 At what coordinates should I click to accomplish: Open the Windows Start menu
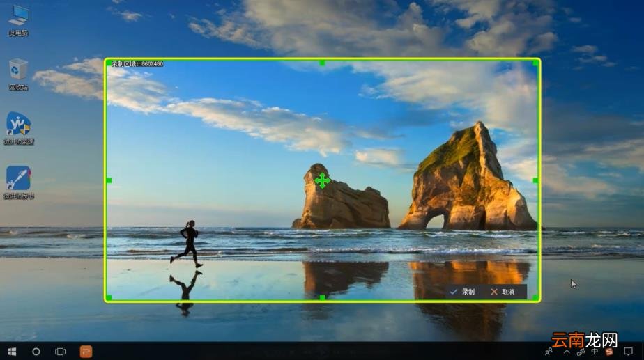(12, 352)
